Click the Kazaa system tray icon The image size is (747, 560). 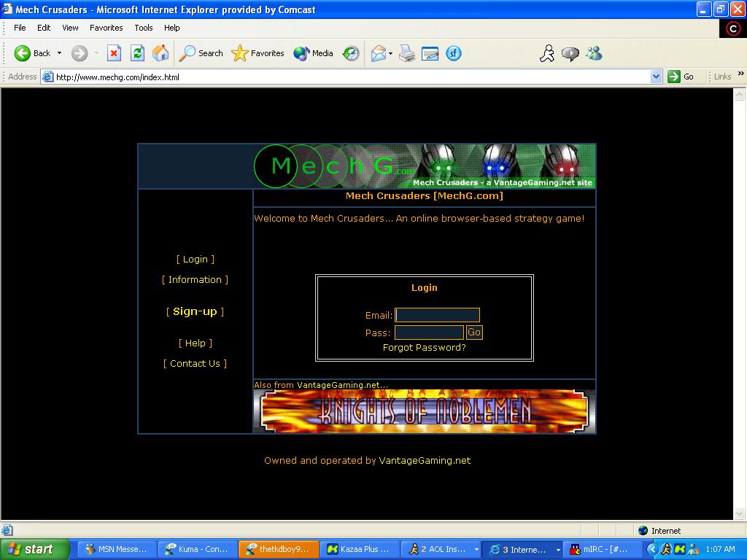[679, 550]
